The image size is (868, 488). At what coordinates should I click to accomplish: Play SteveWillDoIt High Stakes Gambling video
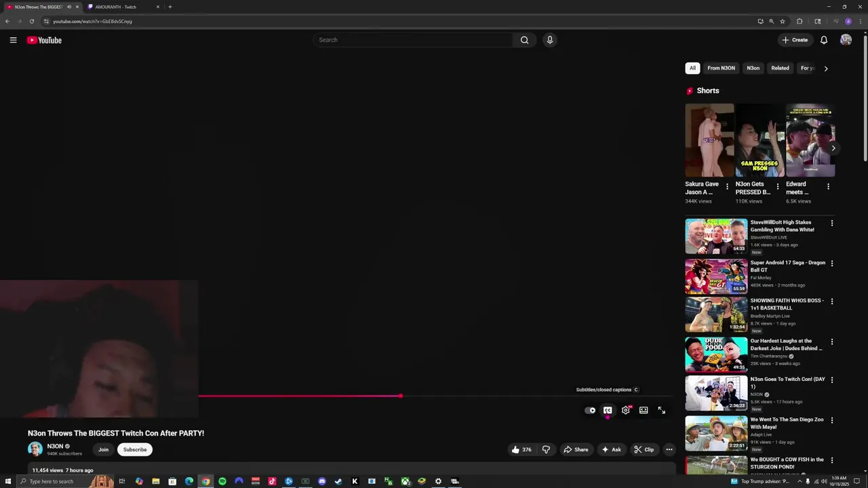[716, 236]
